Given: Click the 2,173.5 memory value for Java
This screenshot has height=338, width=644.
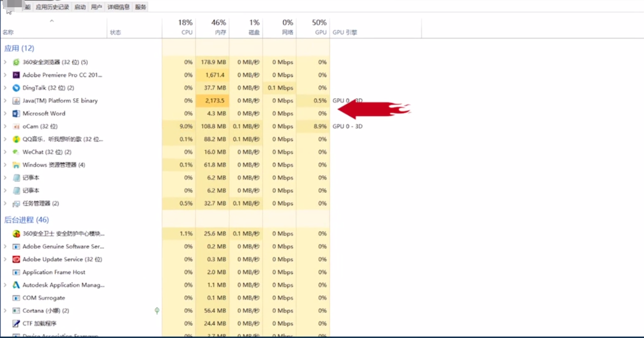Looking at the screenshot, I should pyautogui.click(x=215, y=101).
